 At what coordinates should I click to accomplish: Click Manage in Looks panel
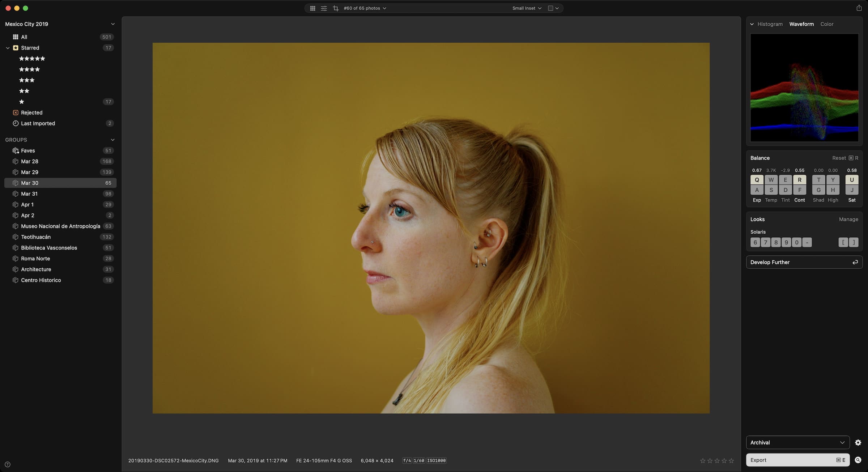(x=848, y=219)
